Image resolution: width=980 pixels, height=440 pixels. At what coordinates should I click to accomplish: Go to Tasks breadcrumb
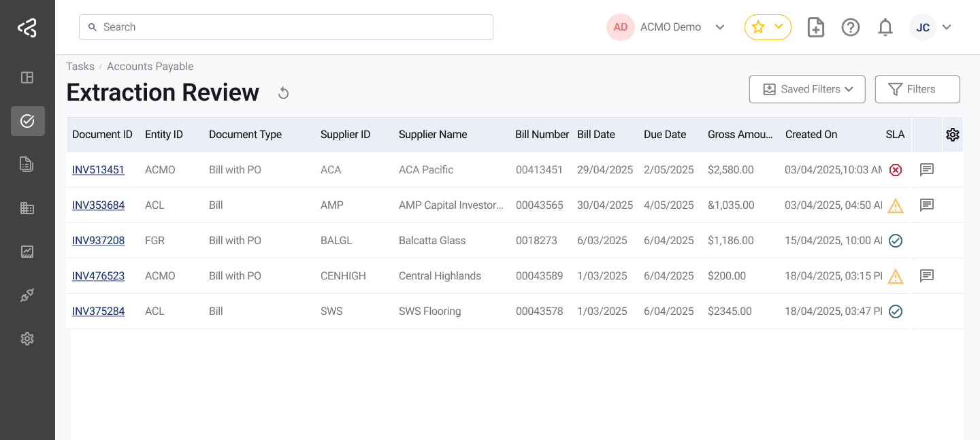coord(80,66)
